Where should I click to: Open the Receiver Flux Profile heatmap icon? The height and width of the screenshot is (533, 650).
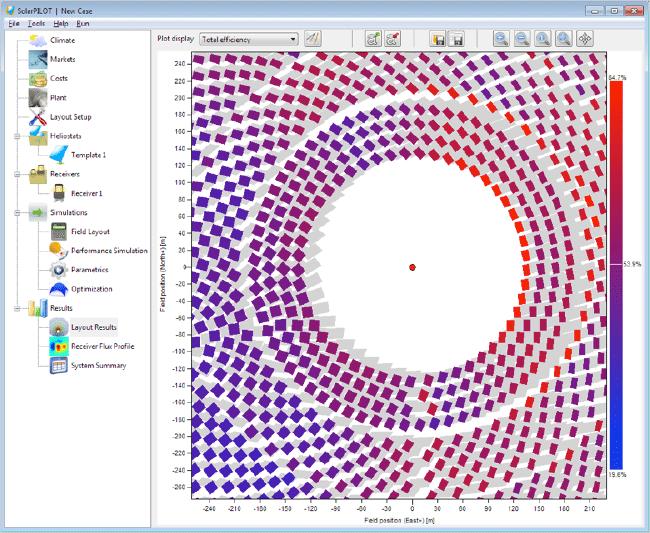tap(59, 346)
